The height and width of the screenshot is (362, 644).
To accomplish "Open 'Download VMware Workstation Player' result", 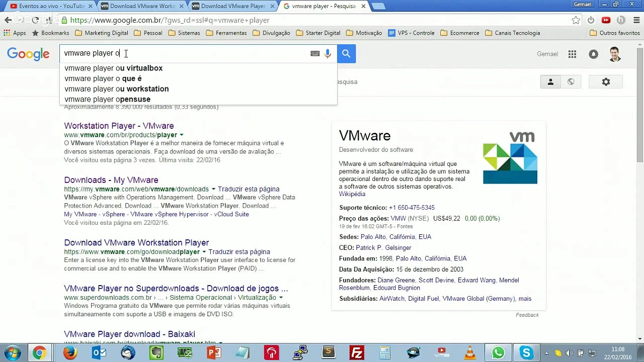I will (136, 243).
